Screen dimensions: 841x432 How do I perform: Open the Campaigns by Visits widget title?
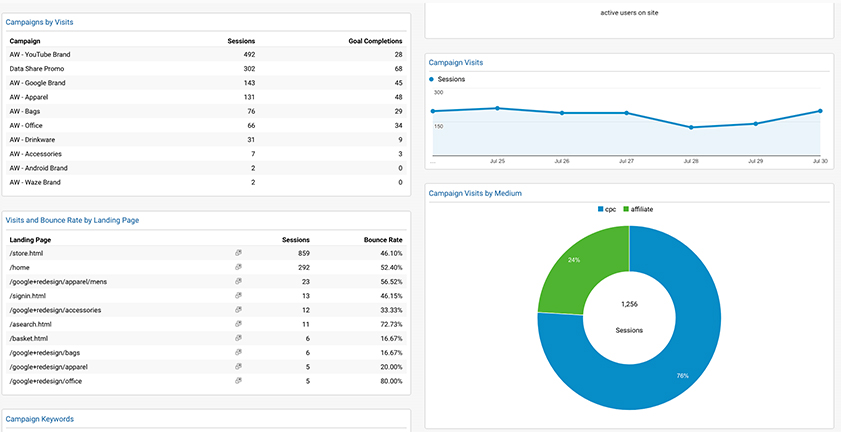pyautogui.click(x=39, y=23)
